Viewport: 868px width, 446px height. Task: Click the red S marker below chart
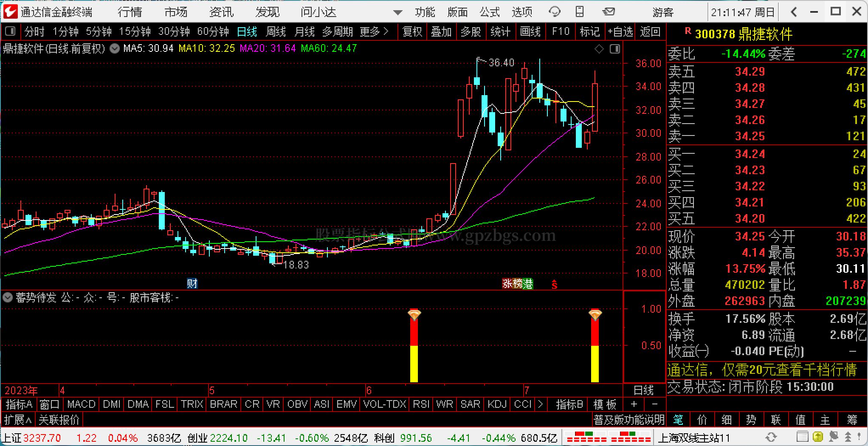tap(554, 284)
